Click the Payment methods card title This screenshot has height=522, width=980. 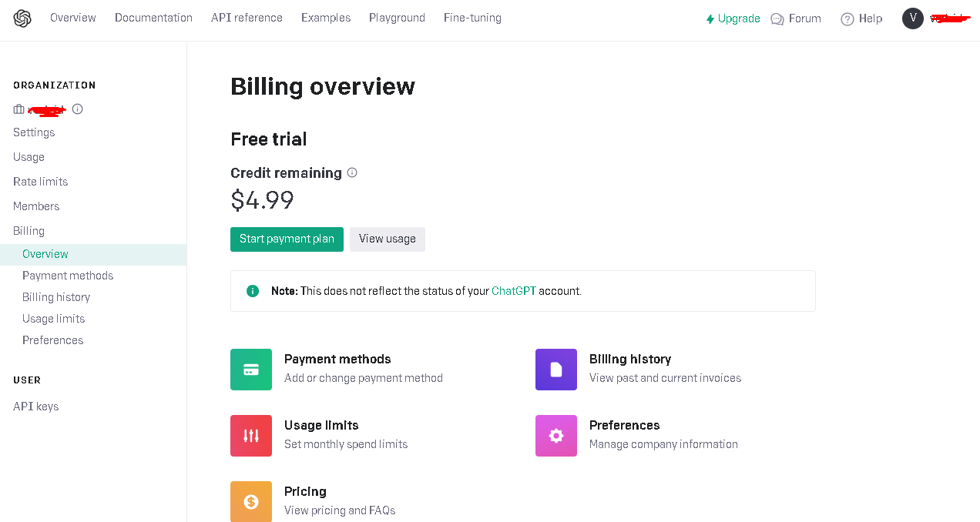click(x=337, y=359)
